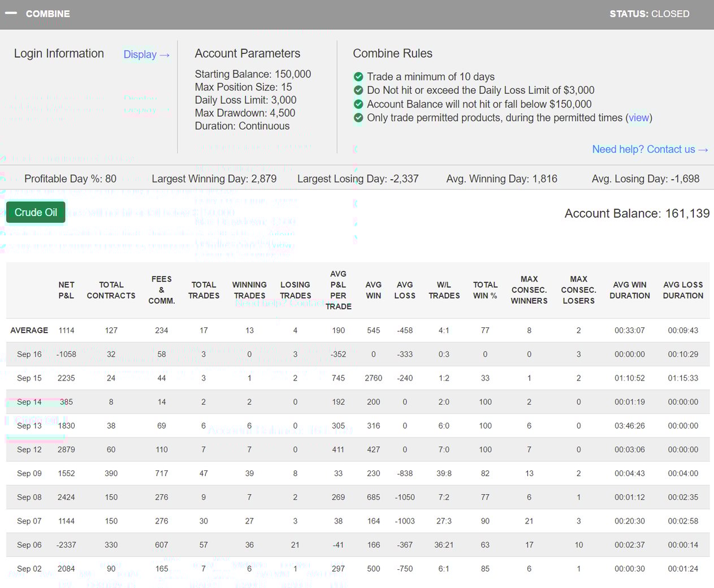The height and width of the screenshot is (588, 714).
Task: Select the Sep 16 row in the table
Action: pyautogui.click(x=29, y=354)
